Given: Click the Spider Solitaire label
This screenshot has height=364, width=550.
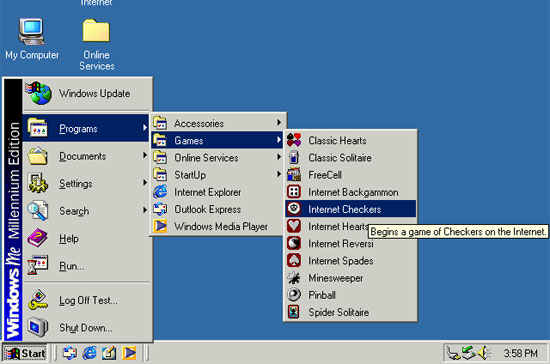Looking at the screenshot, I should (x=338, y=312).
